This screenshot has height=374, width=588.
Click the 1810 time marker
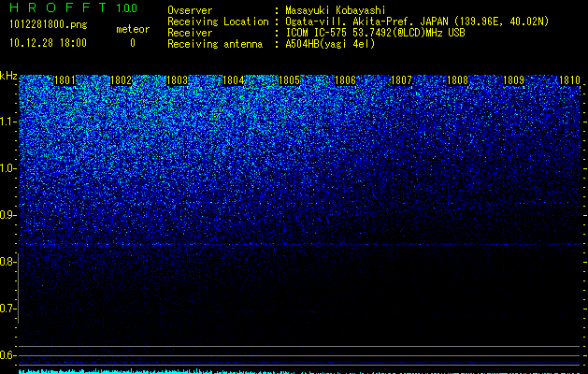pos(569,80)
